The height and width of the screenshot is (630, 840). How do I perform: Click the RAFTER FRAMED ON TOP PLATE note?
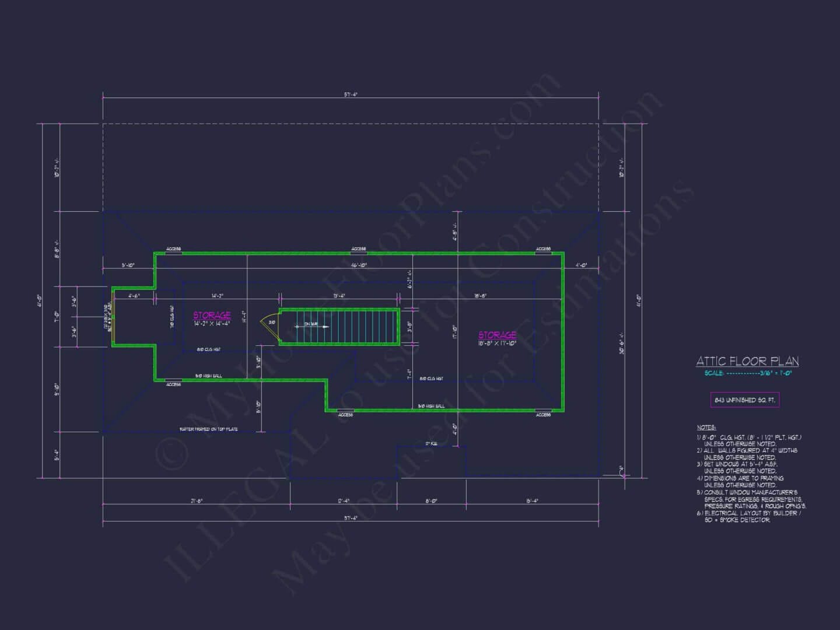pyautogui.click(x=209, y=429)
